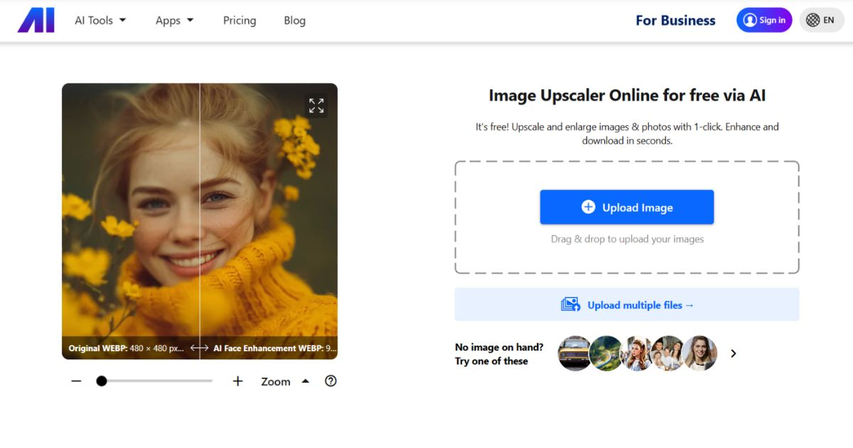Click the Sign in button
The image size is (853, 448).
click(x=764, y=20)
